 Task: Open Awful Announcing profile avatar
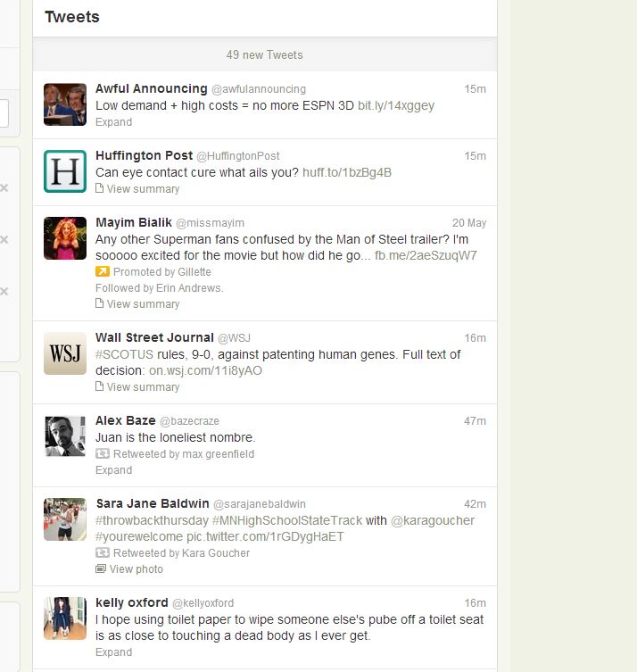(x=65, y=104)
